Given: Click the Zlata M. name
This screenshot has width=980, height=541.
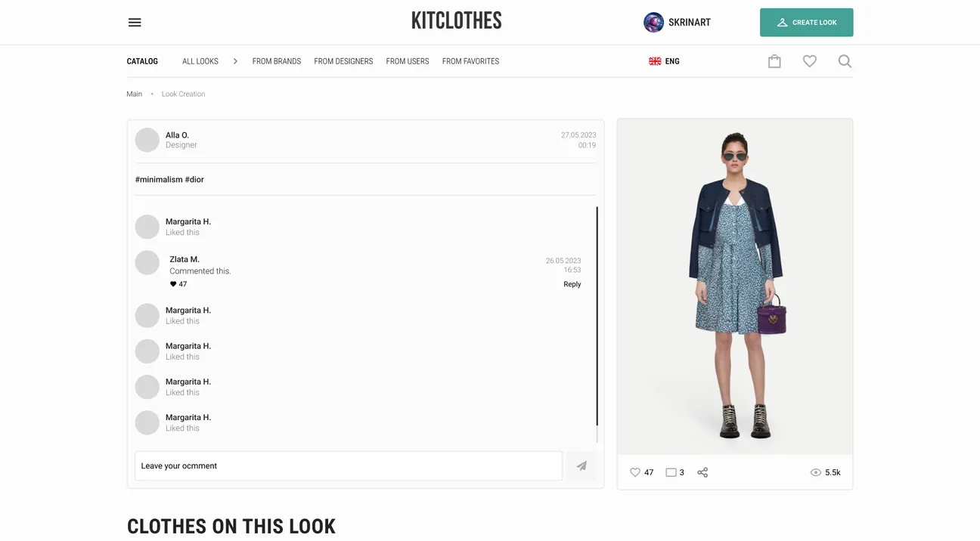Looking at the screenshot, I should (x=185, y=259).
